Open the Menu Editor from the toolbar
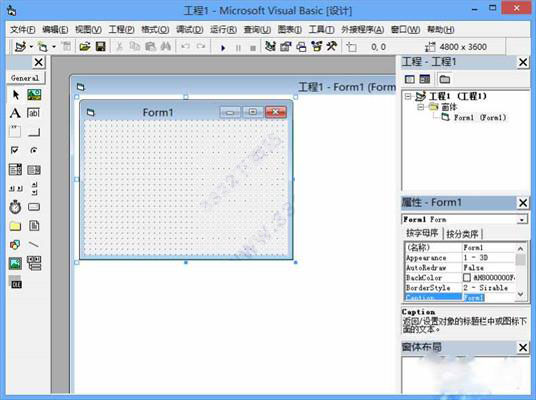Viewport: 536px width, 400px height. pyautogui.click(x=66, y=46)
